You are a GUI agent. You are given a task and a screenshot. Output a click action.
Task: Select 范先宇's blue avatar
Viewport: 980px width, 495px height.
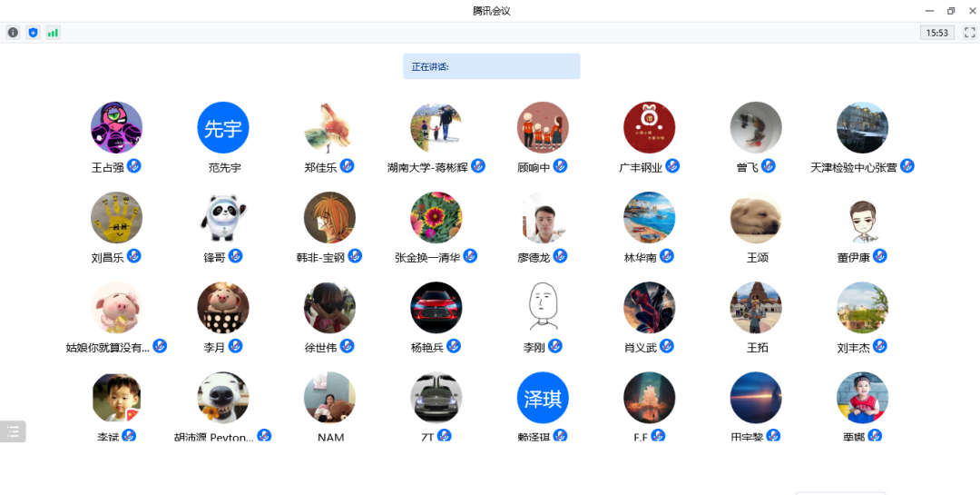(x=223, y=128)
